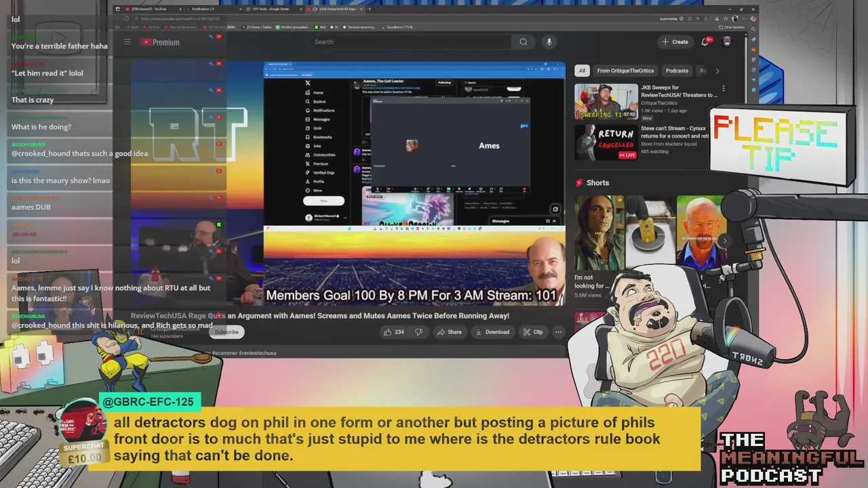
Task: Click Steve From Machete Squad channel name
Action: tap(672, 144)
